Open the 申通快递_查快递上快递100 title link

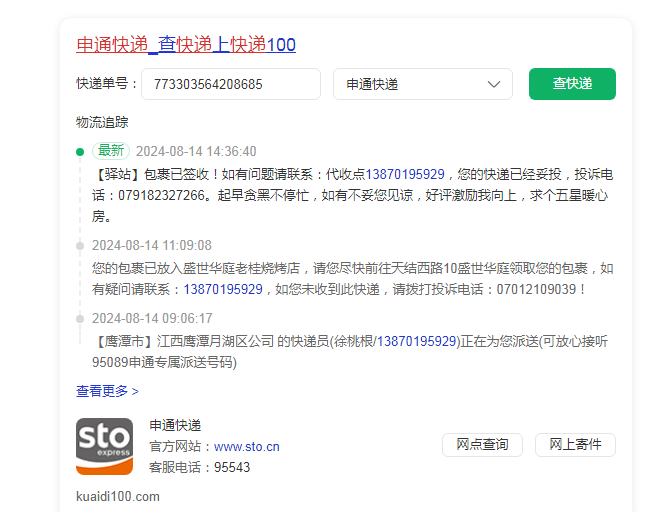pyautogui.click(x=186, y=45)
